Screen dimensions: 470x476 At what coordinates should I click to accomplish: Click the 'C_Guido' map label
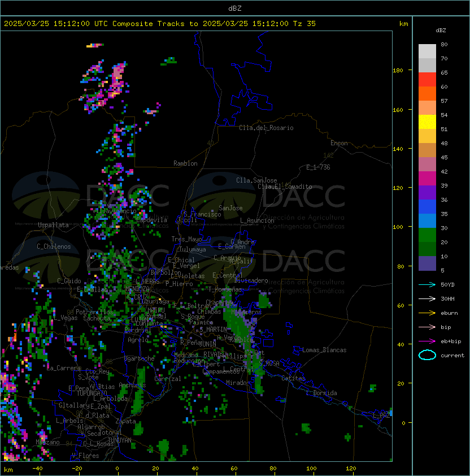click(x=69, y=281)
